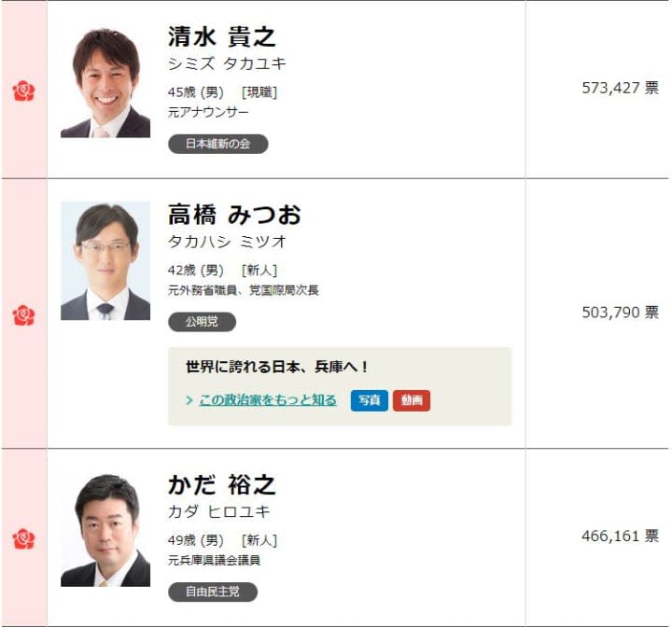Click the rose icon beside かだ 裕之
The height and width of the screenshot is (627, 672).
23,538
